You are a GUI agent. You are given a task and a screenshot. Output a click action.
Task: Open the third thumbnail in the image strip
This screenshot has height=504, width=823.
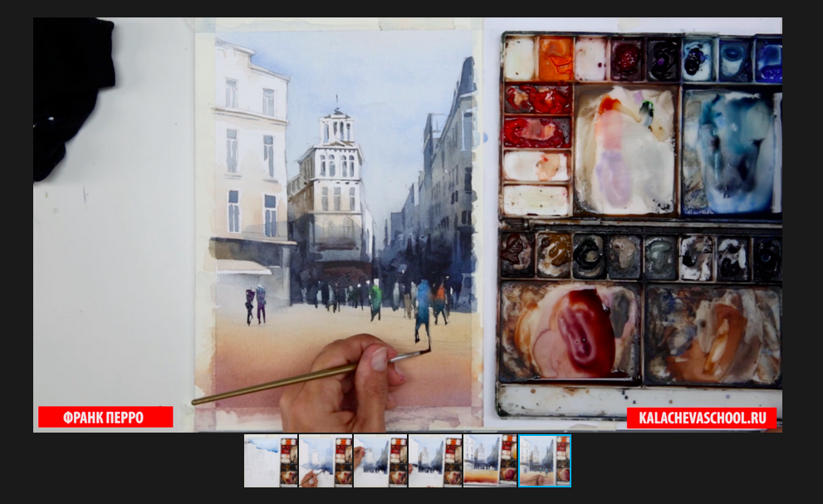tap(380, 461)
